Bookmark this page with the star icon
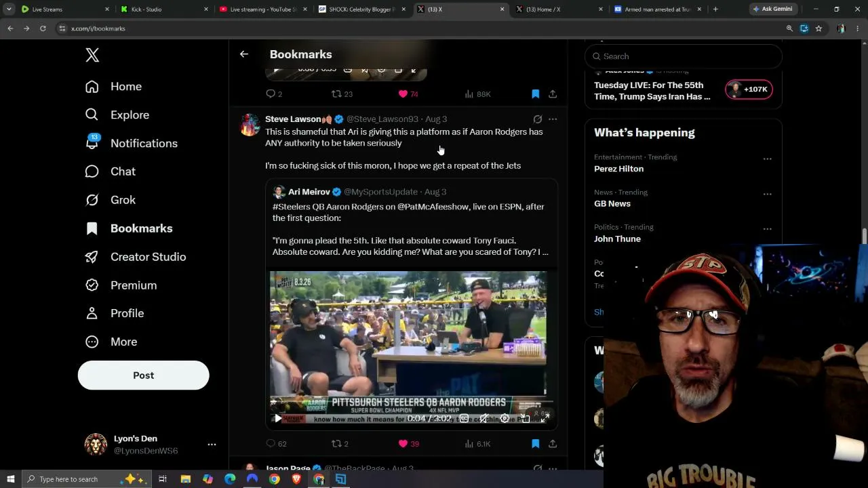 point(818,28)
